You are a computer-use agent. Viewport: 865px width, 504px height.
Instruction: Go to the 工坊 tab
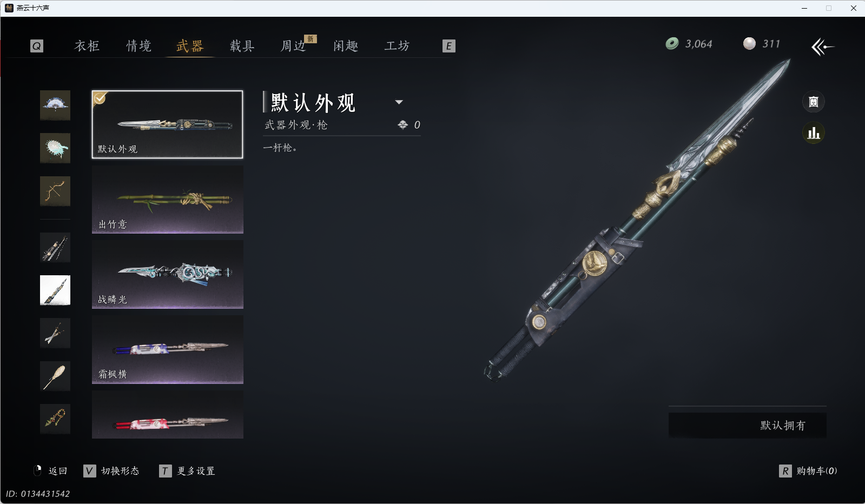[x=397, y=46]
